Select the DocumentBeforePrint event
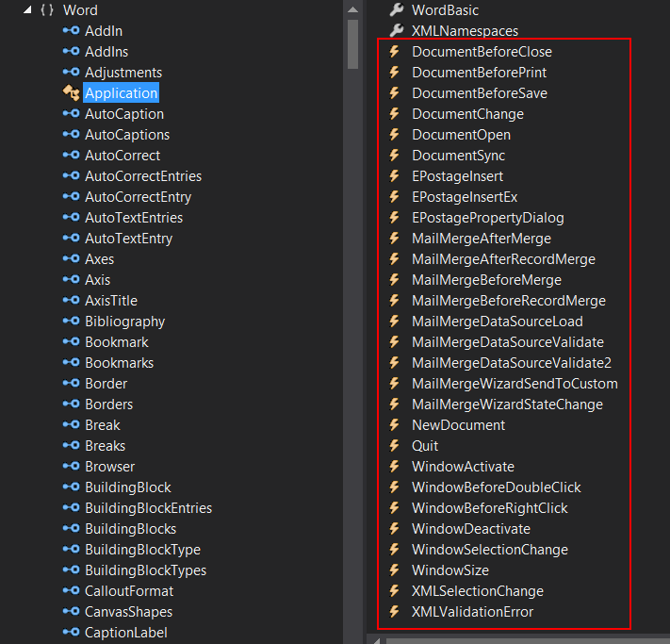The image size is (670, 644). click(479, 73)
